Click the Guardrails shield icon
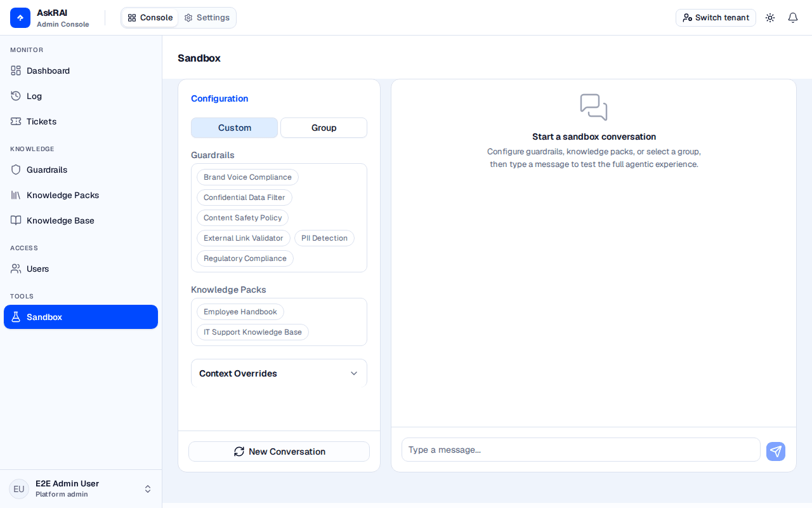Screen dimensions: 812x508 click(x=16, y=170)
